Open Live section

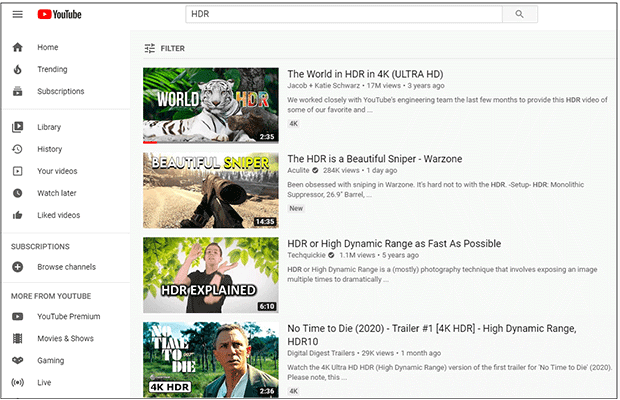tap(44, 383)
